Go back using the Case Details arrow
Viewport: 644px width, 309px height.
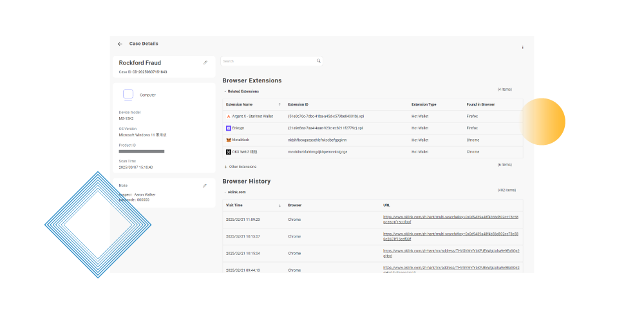pos(120,44)
